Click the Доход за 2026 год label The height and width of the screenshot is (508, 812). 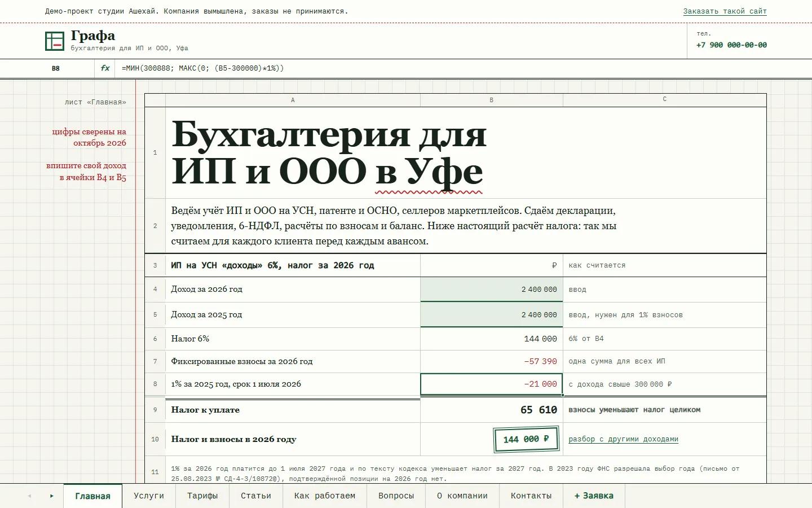(x=206, y=289)
